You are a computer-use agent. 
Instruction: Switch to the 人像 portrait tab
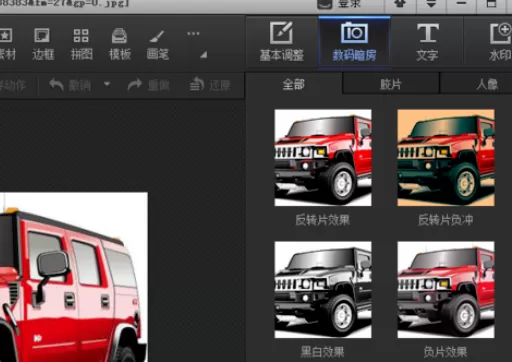coord(487,84)
